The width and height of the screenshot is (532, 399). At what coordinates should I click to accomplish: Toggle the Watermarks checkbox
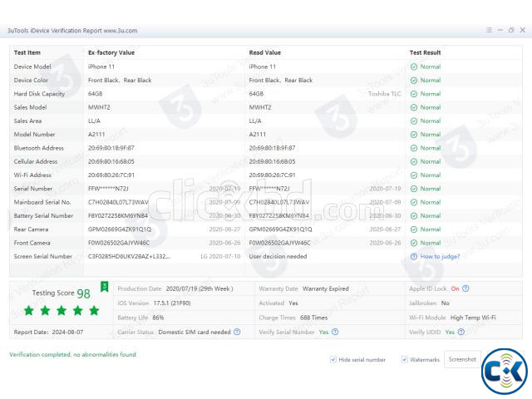pyautogui.click(x=404, y=359)
